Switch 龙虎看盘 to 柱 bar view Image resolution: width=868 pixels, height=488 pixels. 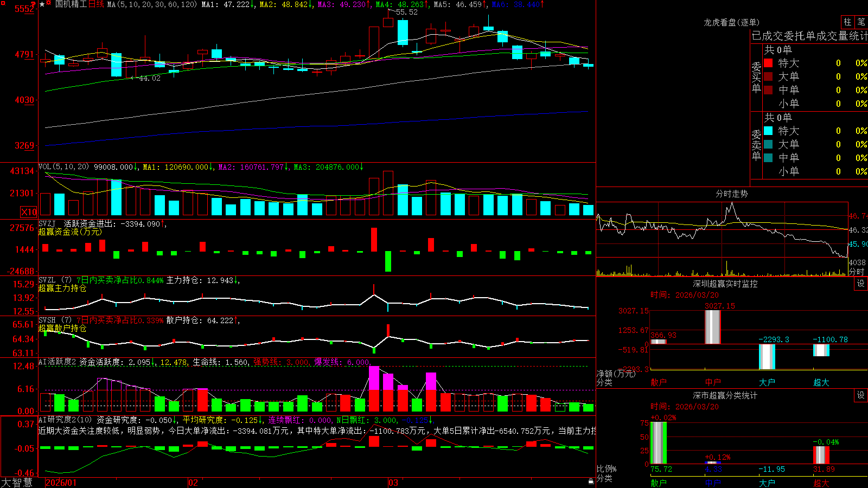847,22
